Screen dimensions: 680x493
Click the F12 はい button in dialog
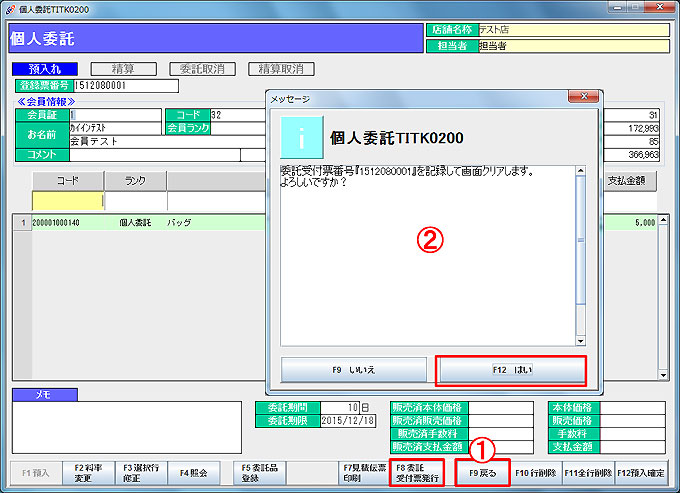click(511, 370)
